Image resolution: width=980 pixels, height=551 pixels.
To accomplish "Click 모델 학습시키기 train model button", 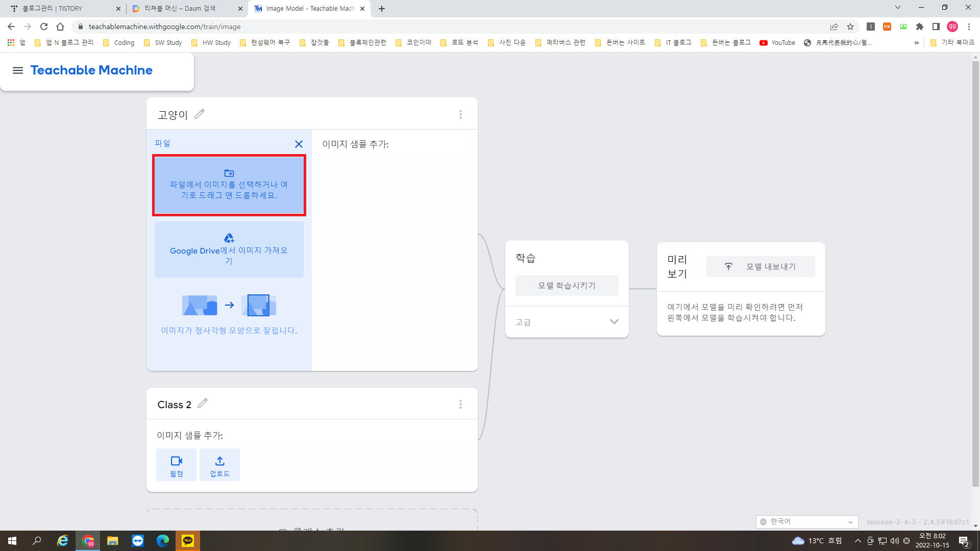I will [x=567, y=286].
